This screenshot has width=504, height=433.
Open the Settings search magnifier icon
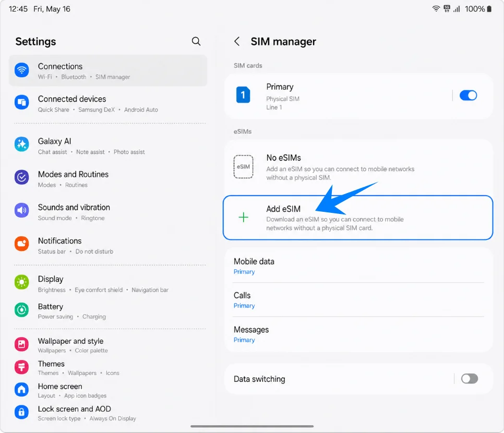[196, 41]
